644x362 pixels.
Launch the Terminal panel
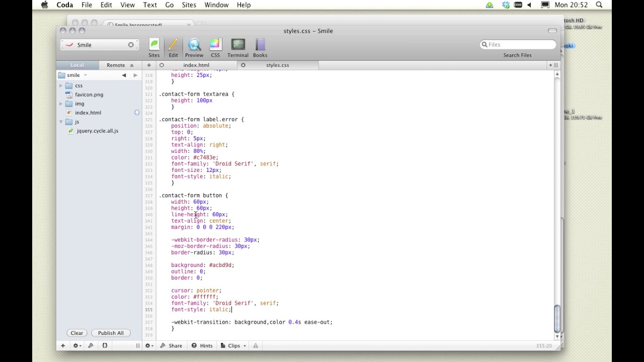point(237,48)
